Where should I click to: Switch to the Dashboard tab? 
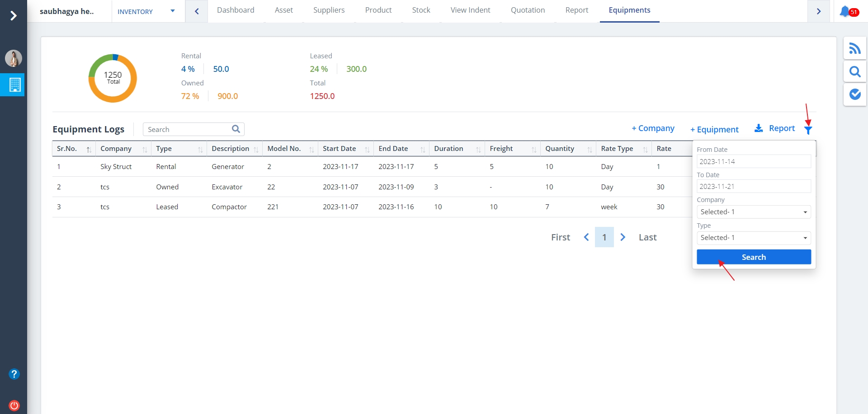coord(236,10)
